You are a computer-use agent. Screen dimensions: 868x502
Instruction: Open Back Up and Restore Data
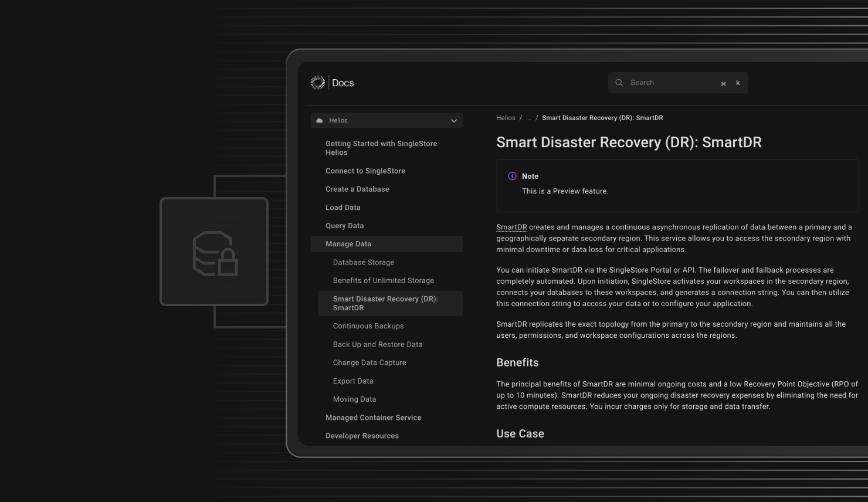click(378, 344)
